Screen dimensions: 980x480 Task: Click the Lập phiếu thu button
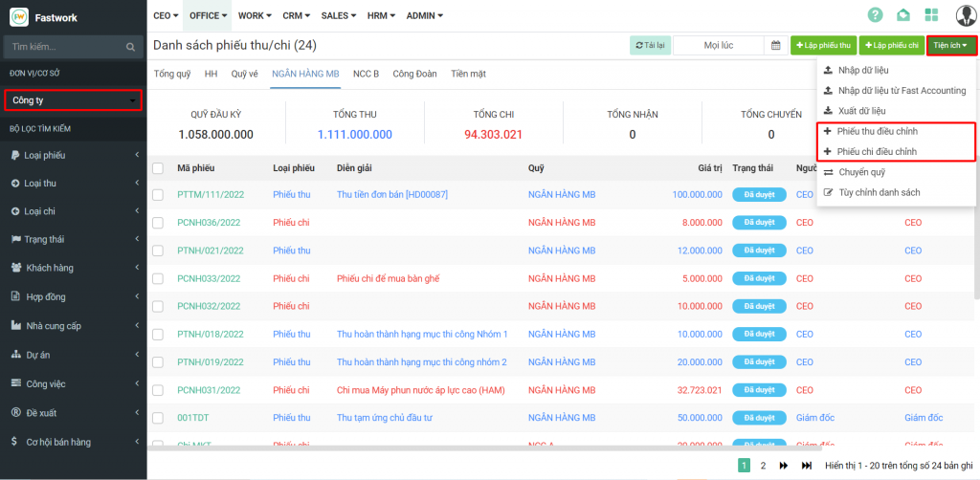tap(823, 45)
